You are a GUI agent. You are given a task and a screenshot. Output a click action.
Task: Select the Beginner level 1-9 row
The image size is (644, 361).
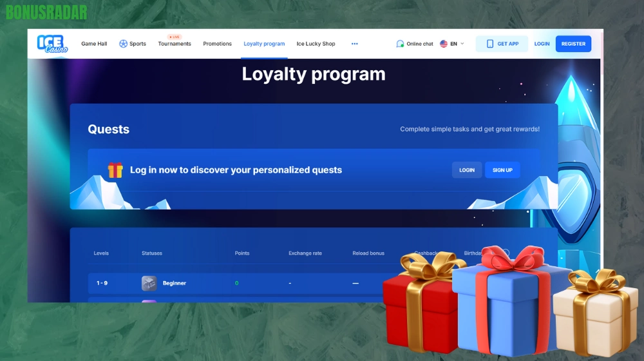236,283
